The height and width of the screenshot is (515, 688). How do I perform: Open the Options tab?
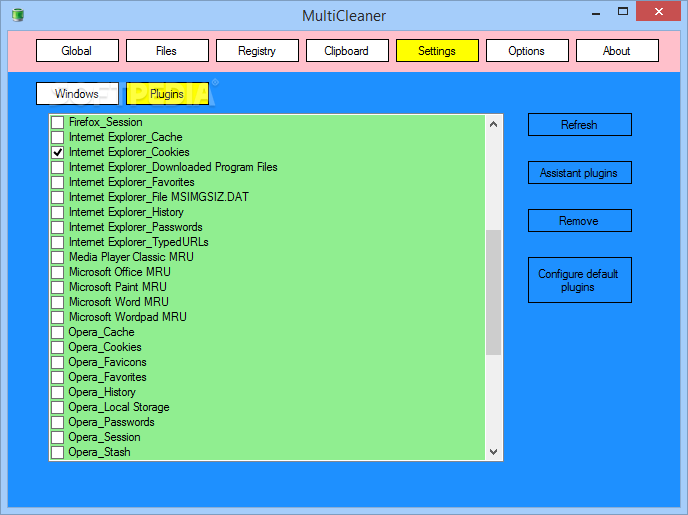[x=527, y=50]
